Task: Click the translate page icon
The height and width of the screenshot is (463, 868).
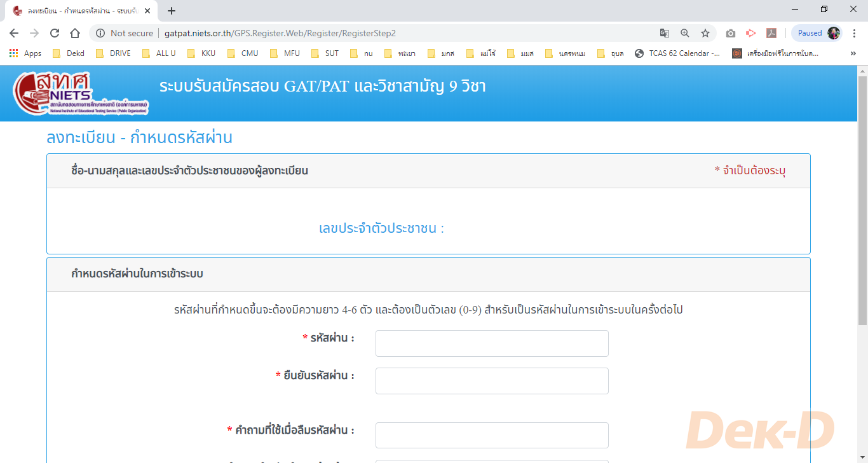Action: (664, 33)
